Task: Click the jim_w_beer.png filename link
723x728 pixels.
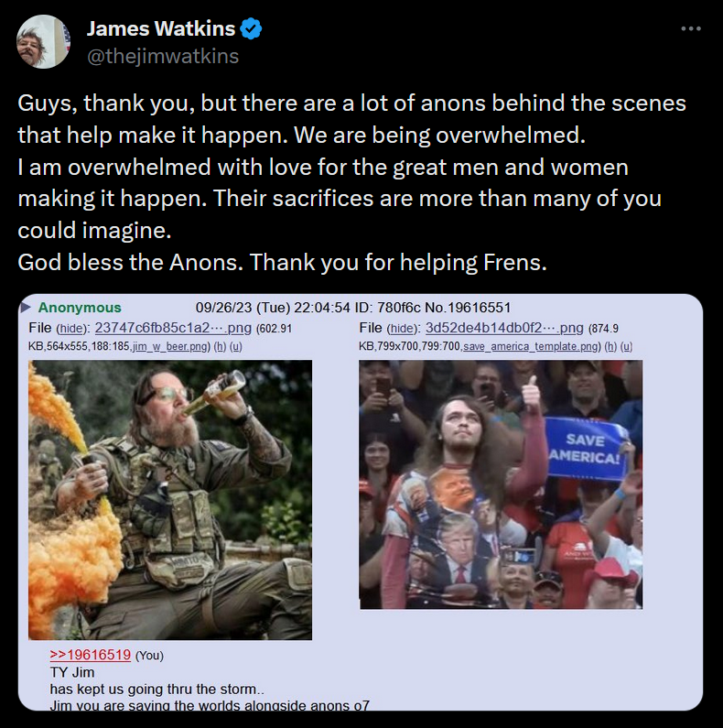Action: click(170, 346)
